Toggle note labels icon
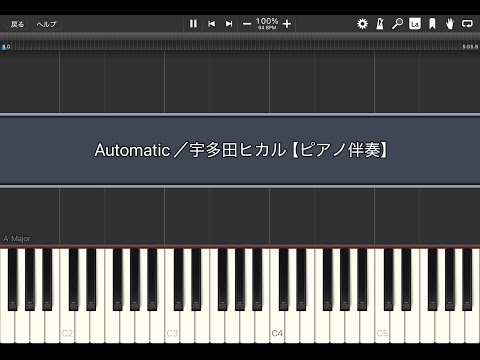 coord(415,24)
